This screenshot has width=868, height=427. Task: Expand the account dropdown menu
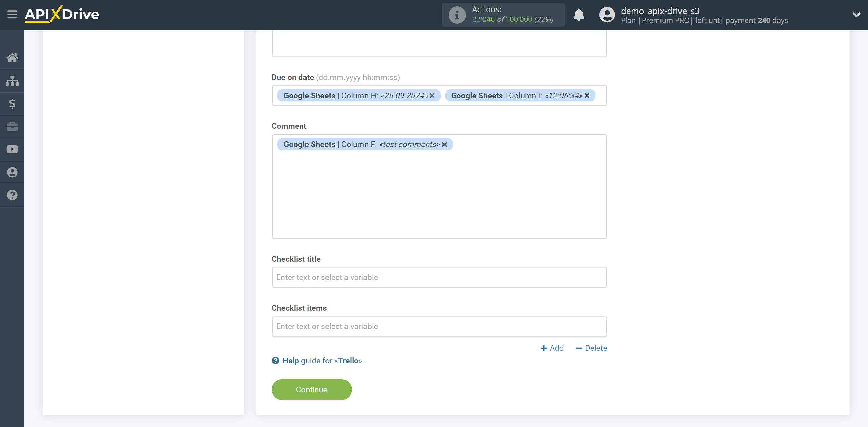[854, 15]
